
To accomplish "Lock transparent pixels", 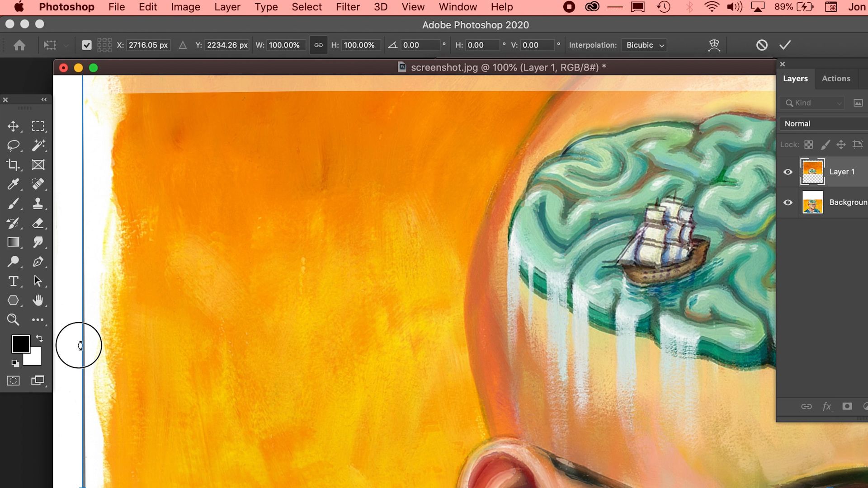I will click(809, 145).
